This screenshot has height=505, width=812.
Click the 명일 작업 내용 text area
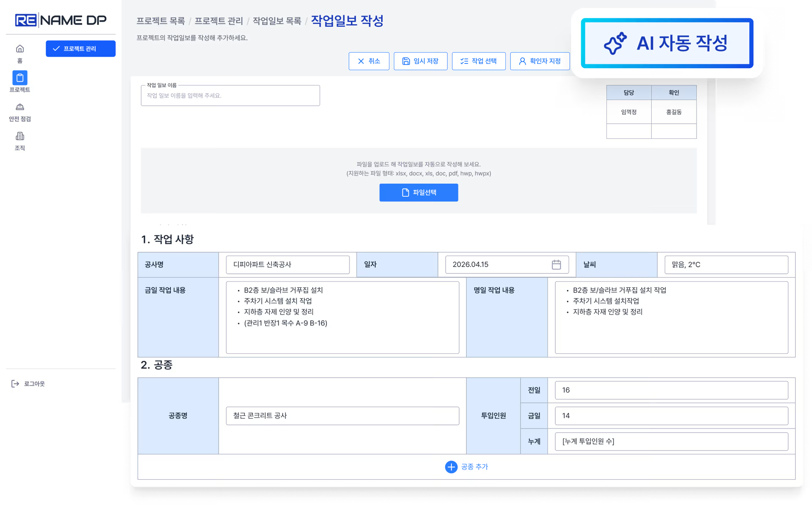(x=671, y=317)
